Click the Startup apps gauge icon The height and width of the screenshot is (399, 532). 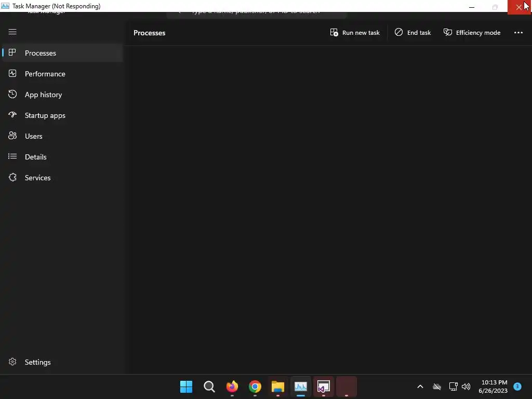click(x=12, y=115)
